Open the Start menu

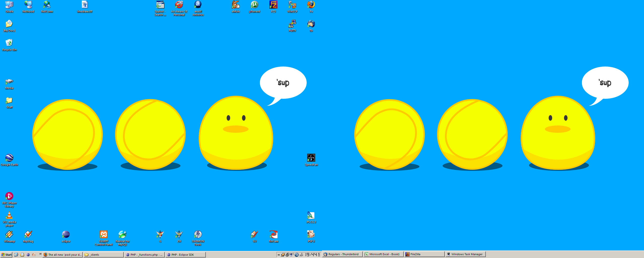pos(6,255)
